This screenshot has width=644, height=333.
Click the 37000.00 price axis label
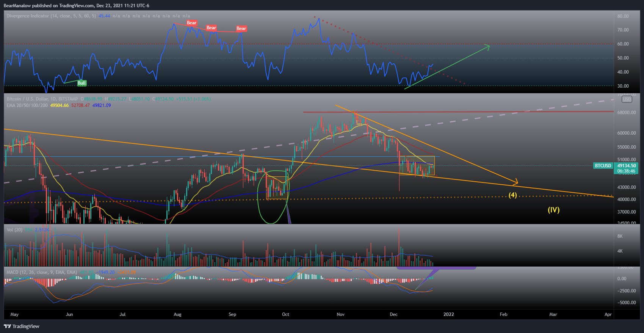coord(627,212)
